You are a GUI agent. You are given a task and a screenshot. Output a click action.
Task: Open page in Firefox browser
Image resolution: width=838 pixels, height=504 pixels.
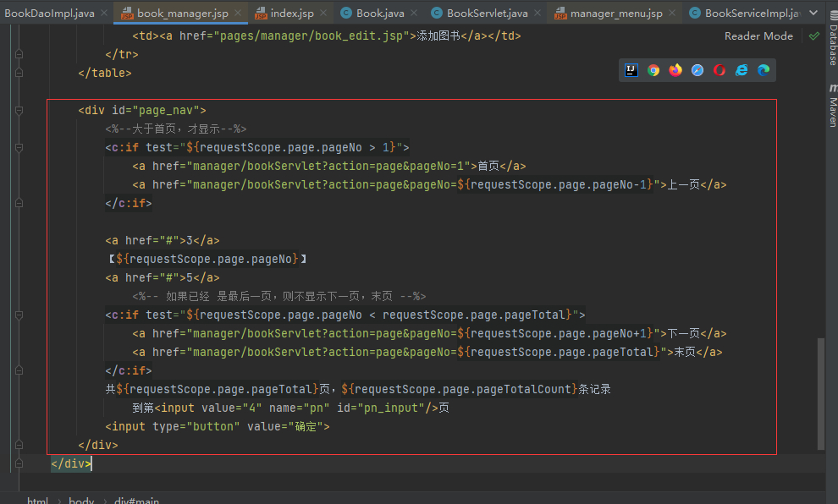coord(675,70)
